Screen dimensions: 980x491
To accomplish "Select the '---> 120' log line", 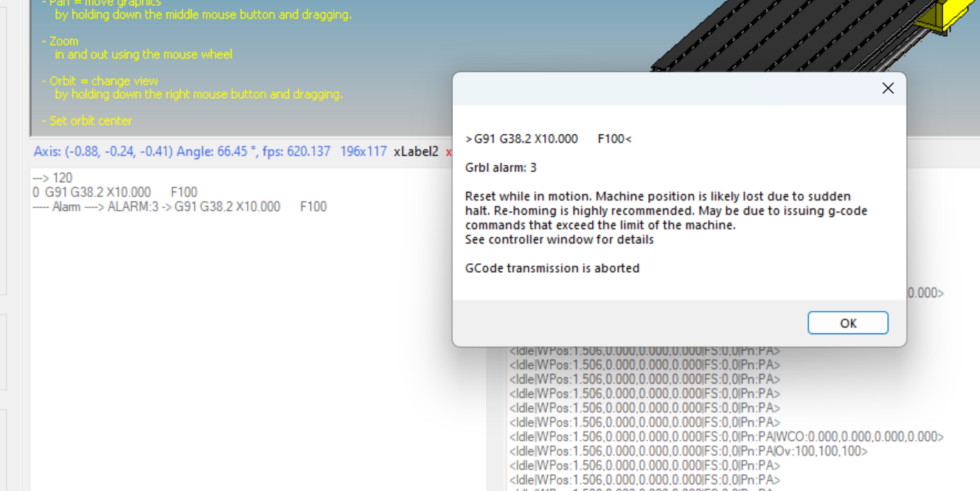I will pos(52,178).
